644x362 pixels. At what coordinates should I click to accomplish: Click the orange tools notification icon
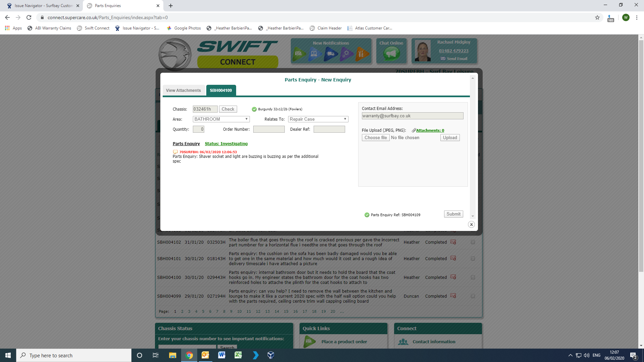(x=362, y=54)
